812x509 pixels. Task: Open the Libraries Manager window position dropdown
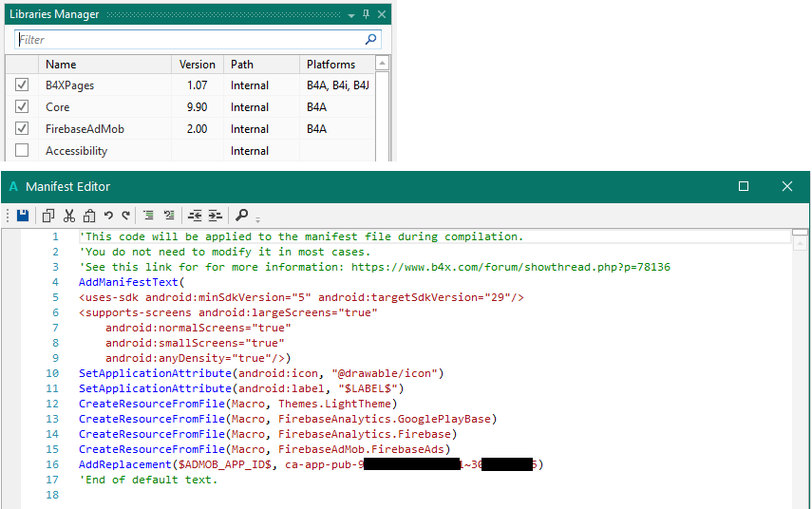[x=351, y=15]
